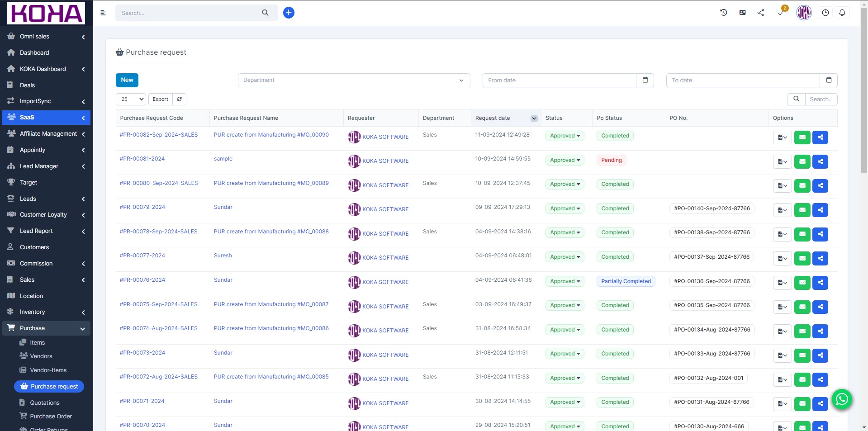The height and width of the screenshot is (431, 868).
Task: Open the To date calendar icon
Action: coord(829,80)
